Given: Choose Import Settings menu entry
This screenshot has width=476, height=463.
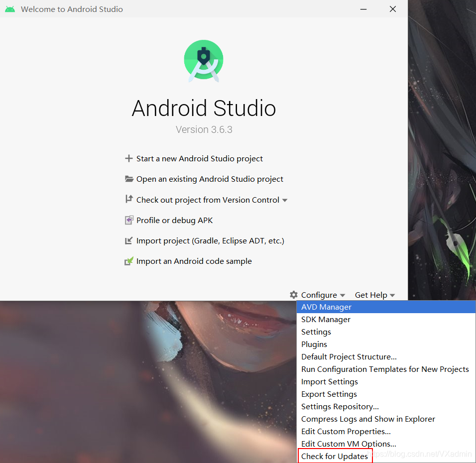Looking at the screenshot, I should [x=386, y=382].
